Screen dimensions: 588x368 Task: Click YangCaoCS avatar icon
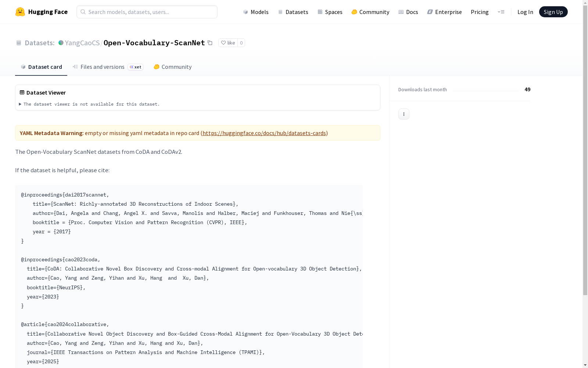[61, 43]
